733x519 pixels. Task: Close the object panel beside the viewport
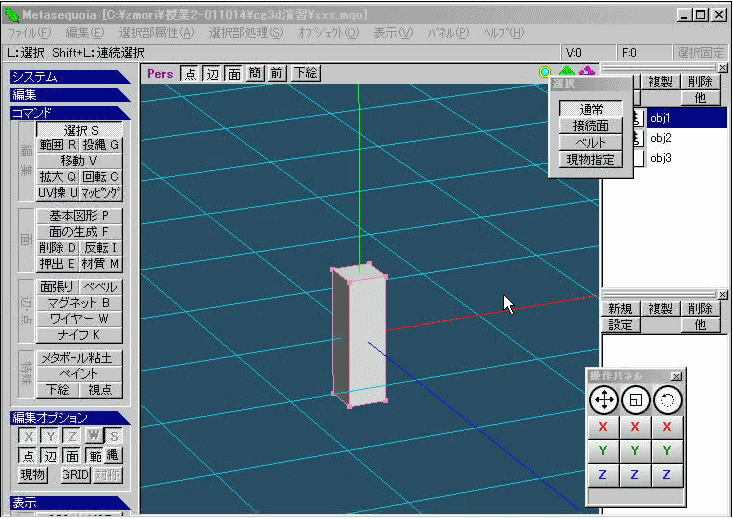click(x=723, y=68)
